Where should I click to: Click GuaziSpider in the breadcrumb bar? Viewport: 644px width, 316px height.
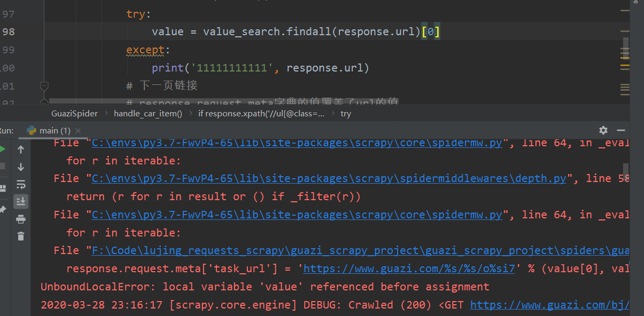[x=75, y=113]
